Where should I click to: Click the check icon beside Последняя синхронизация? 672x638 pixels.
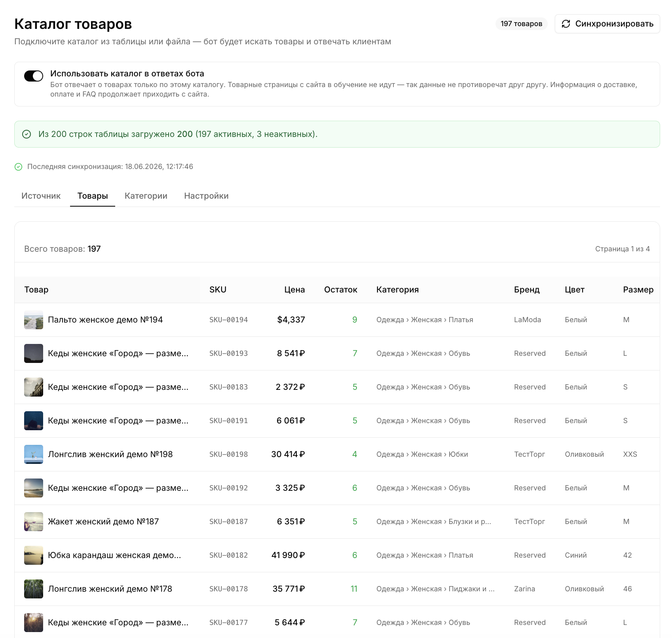pyautogui.click(x=18, y=167)
